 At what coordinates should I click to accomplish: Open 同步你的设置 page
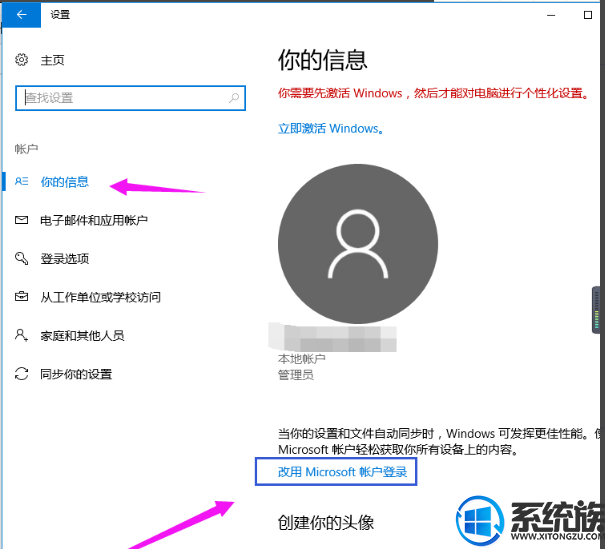click(x=76, y=374)
